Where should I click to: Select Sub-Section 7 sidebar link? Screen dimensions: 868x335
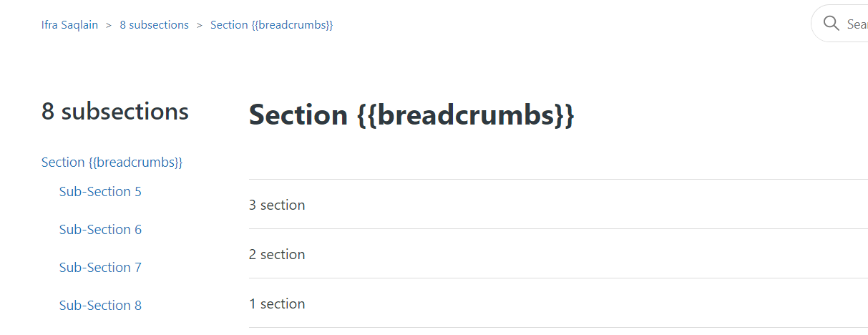point(100,268)
